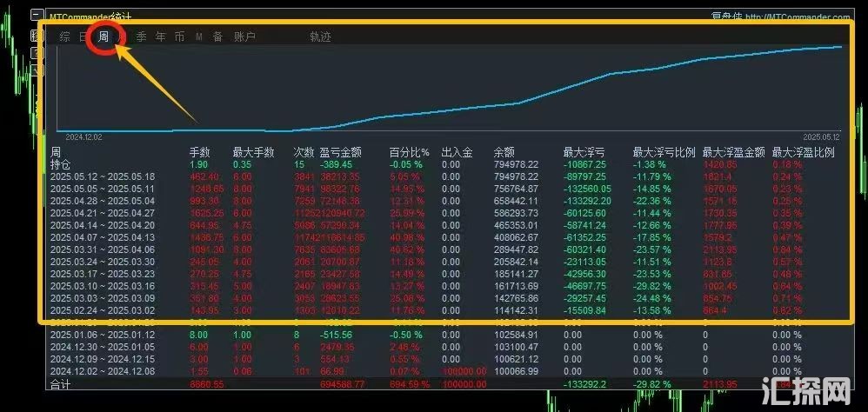Click the 最大浮亏 column header
Viewport: 868px width, 412px height.
pyautogui.click(x=584, y=153)
